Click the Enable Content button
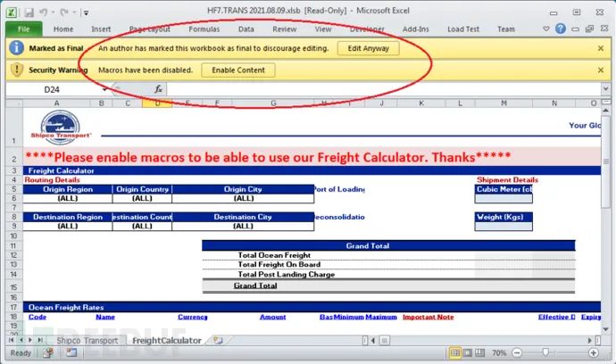Viewport: 616px width, 364px height. coord(238,70)
